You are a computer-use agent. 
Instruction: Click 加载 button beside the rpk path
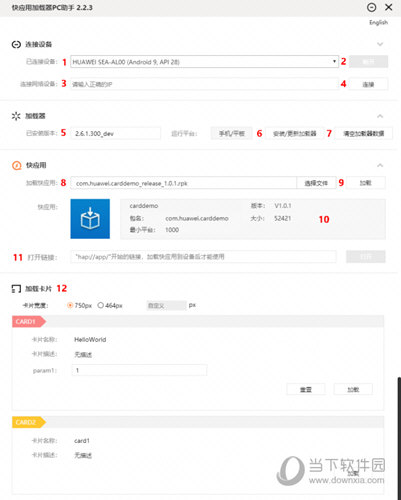(366, 183)
